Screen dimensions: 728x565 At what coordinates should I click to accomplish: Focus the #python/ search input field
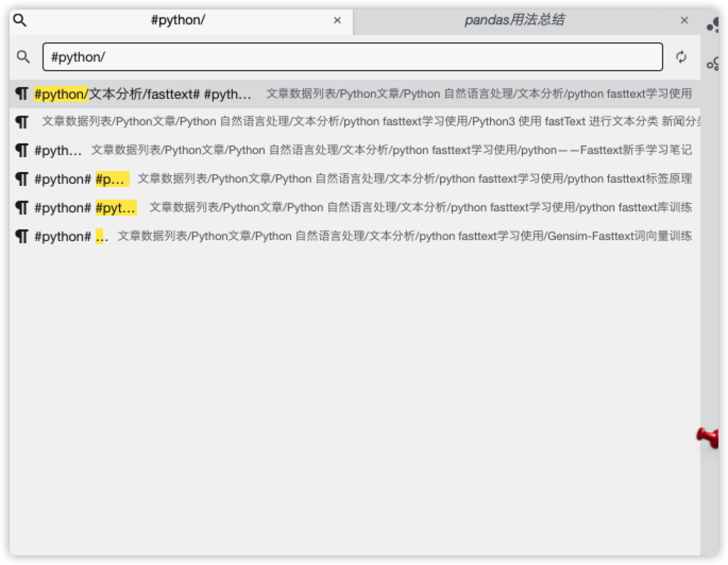click(353, 57)
